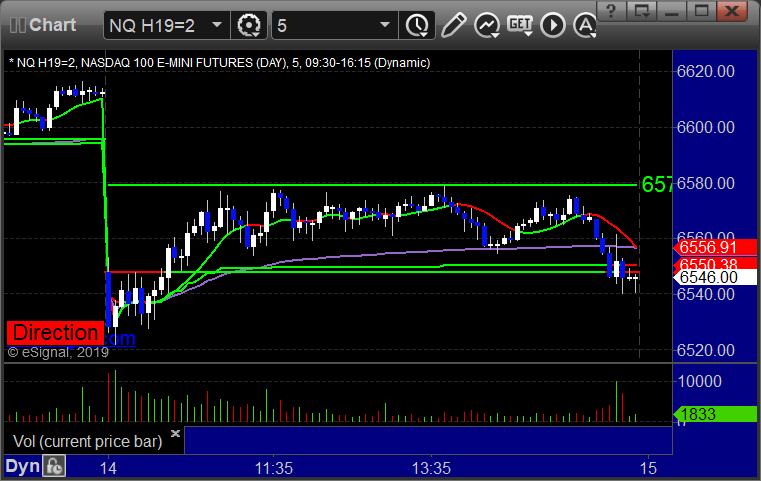Open the time template clock icon
The height and width of the screenshot is (481, 761).
coord(417,25)
